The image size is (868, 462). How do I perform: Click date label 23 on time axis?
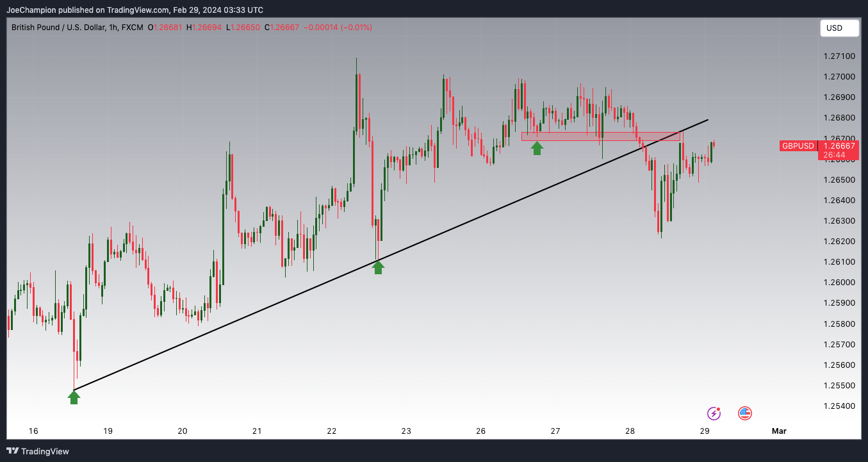click(x=406, y=431)
